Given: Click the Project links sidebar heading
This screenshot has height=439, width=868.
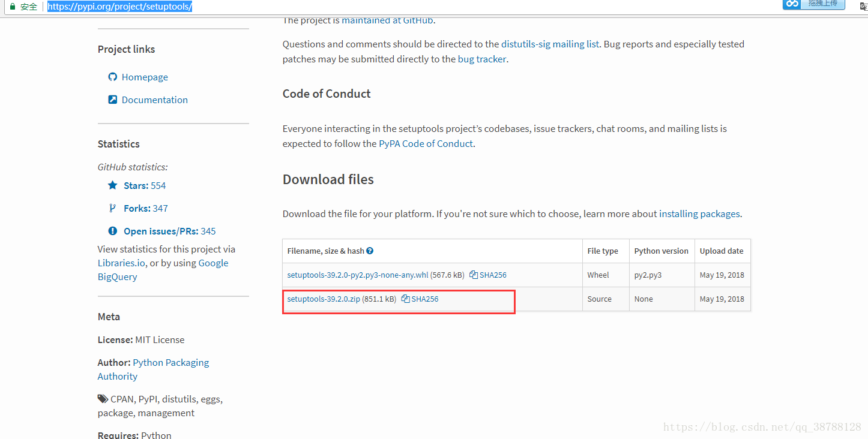Looking at the screenshot, I should [126, 49].
